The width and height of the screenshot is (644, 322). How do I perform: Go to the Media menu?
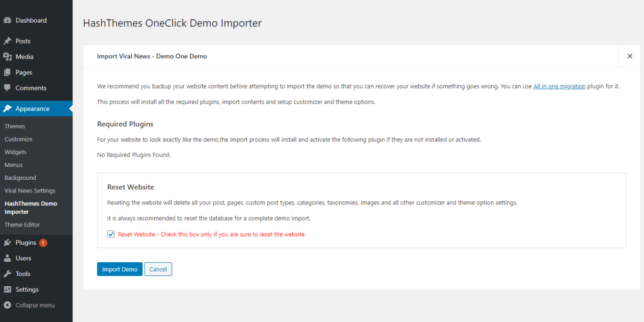coord(25,57)
